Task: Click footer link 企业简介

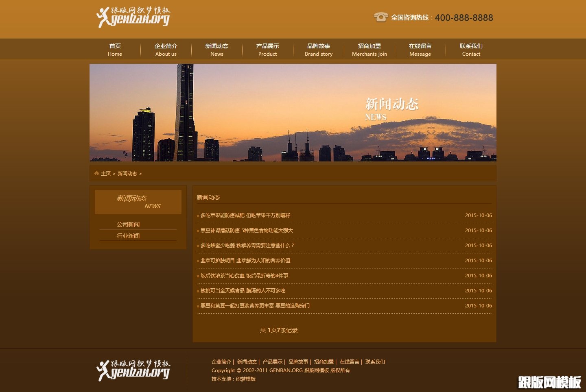Action: pos(221,362)
